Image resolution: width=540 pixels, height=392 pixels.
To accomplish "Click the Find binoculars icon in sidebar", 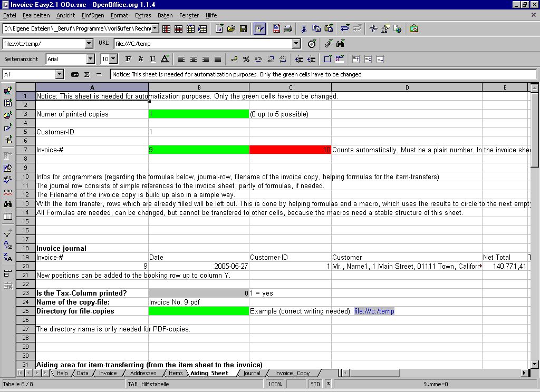I will coord(8,204).
